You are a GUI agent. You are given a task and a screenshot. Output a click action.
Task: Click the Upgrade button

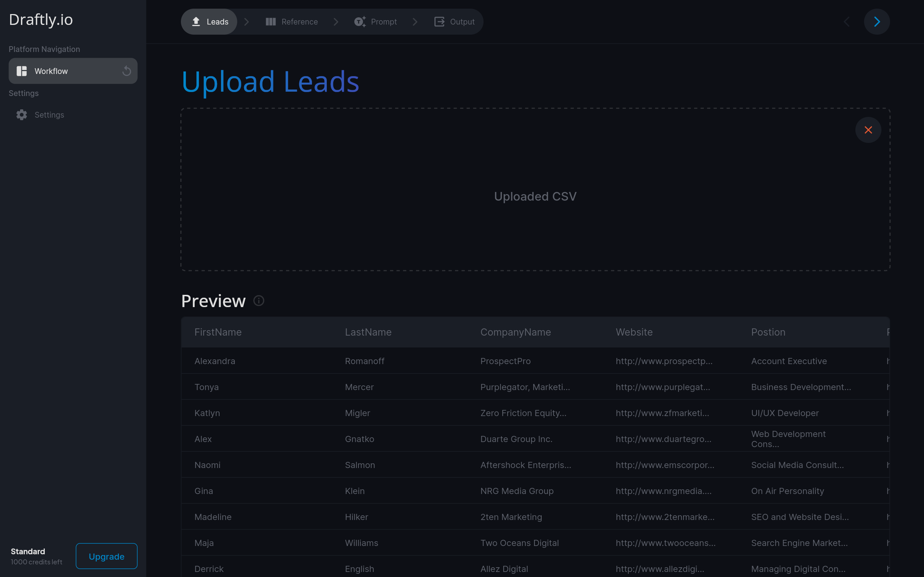click(x=106, y=556)
